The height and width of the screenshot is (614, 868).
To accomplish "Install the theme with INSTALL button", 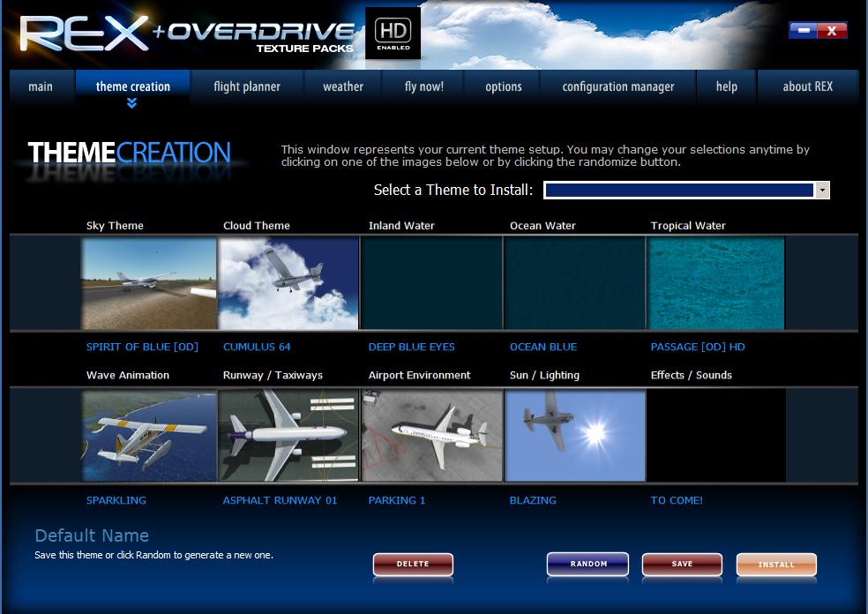I will coord(776,565).
